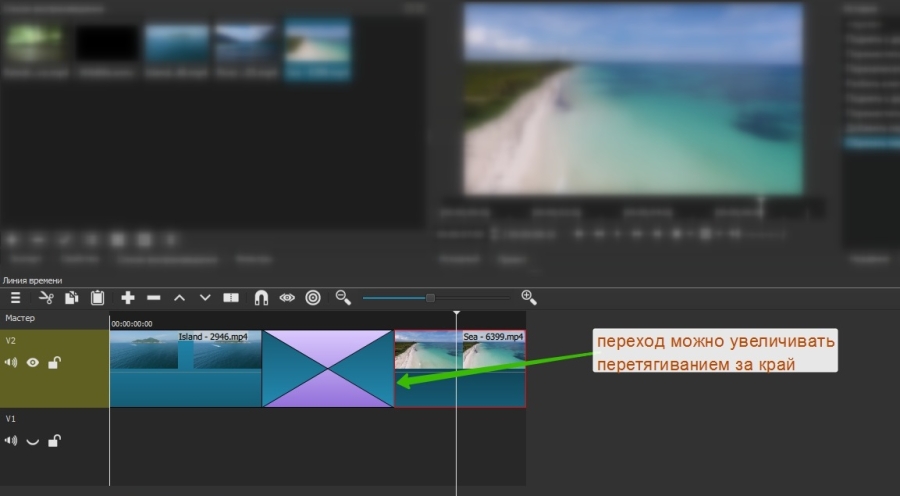
Task: Overwrite clip using the down-chevron icon
Action: (205, 298)
